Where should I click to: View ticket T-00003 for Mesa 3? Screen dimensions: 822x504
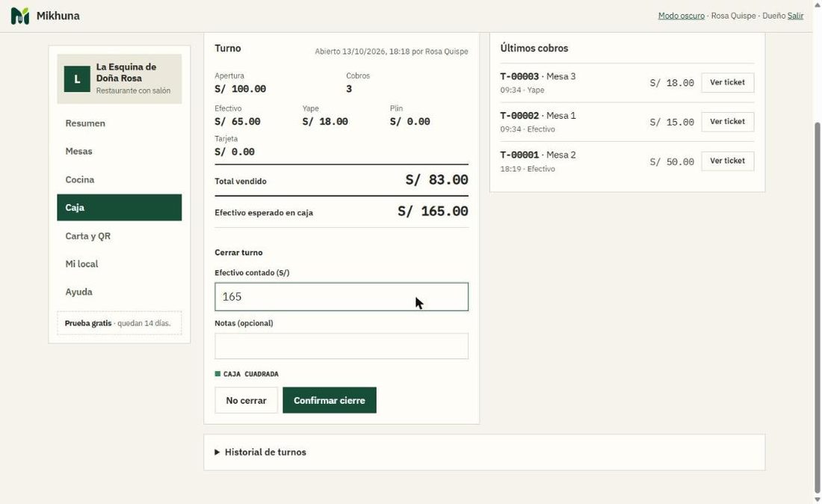[x=727, y=82]
